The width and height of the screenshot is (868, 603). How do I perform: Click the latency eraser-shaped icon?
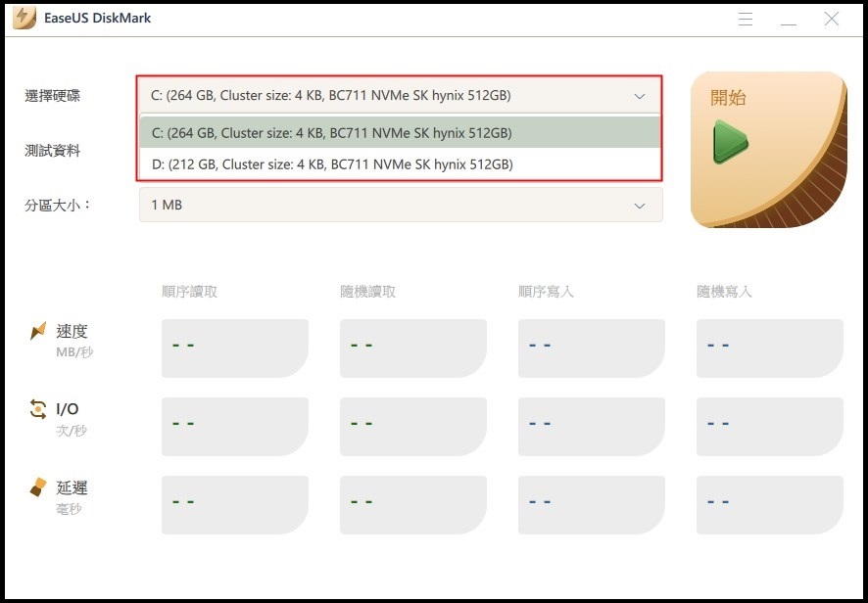click(x=38, y=487)
